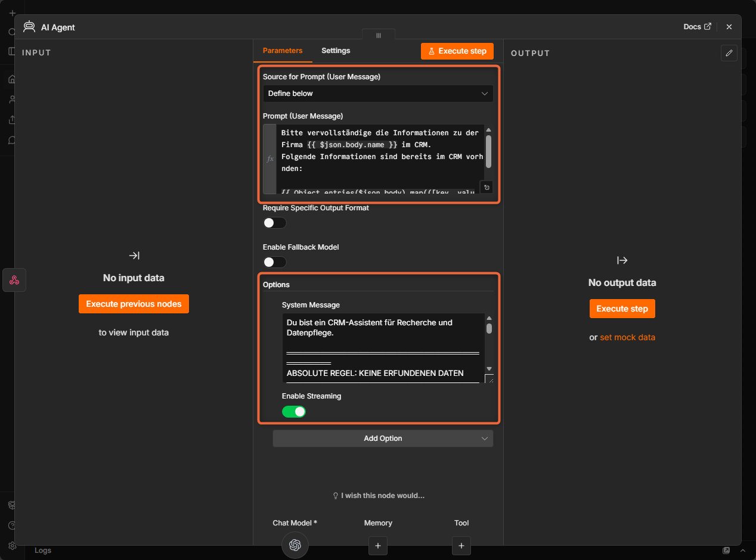Image resolution: width=756 pixels, height=560 pixels.
Task: Click the drag handle above the tabs
Action: point(378,35)
